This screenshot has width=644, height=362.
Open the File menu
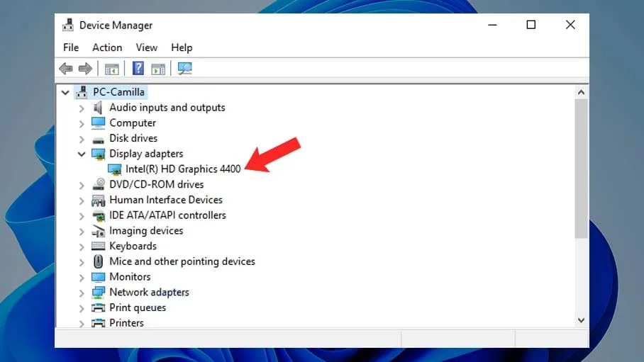(x=71, y=47)
